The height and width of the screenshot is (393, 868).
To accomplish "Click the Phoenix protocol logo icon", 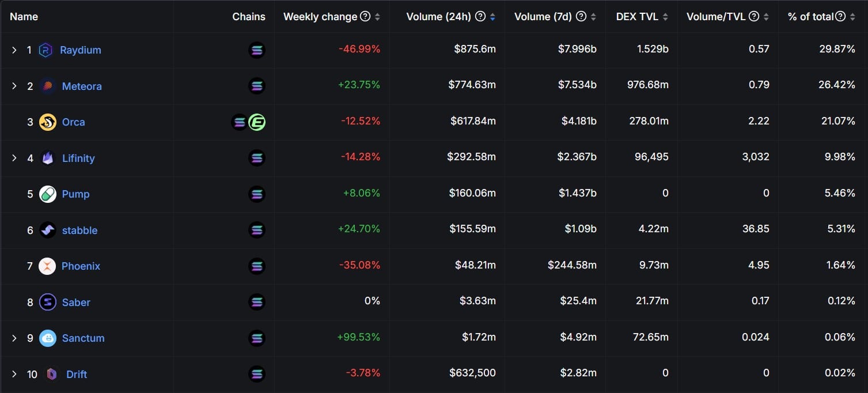I will (47, 266).
